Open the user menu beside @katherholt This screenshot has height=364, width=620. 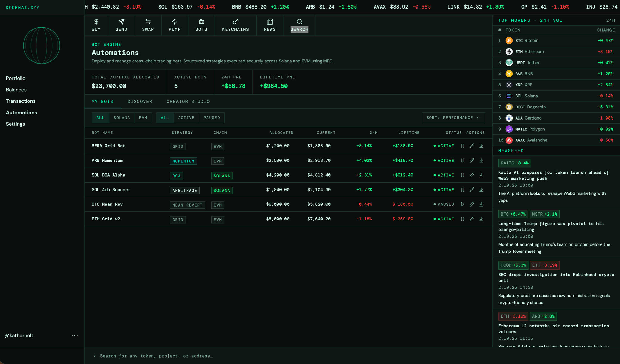click(x=75, y=335)
